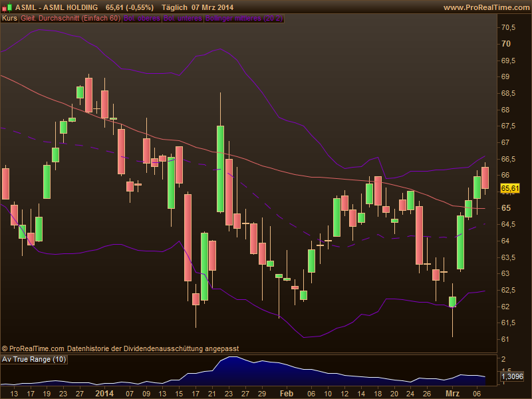This screenshot has height=399, width=532.
Task: Click the 62 price axis label
Action: [x=505, y=307]
